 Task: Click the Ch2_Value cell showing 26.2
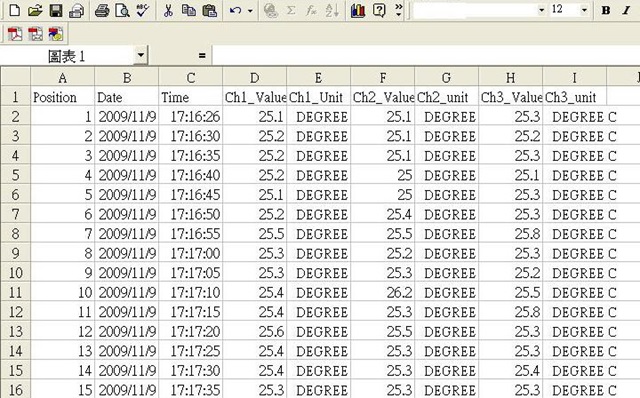pyautogui.click(x=382, y=292)
